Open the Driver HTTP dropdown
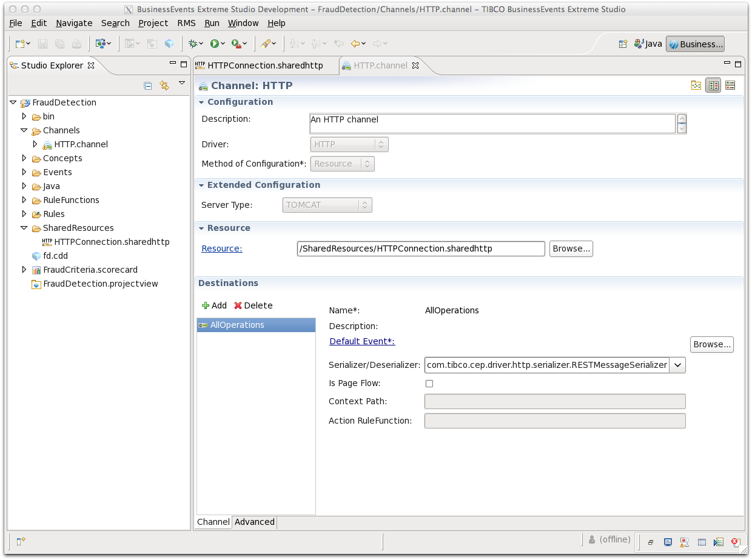Screen dimensions: 752x560 pos(349,144)
